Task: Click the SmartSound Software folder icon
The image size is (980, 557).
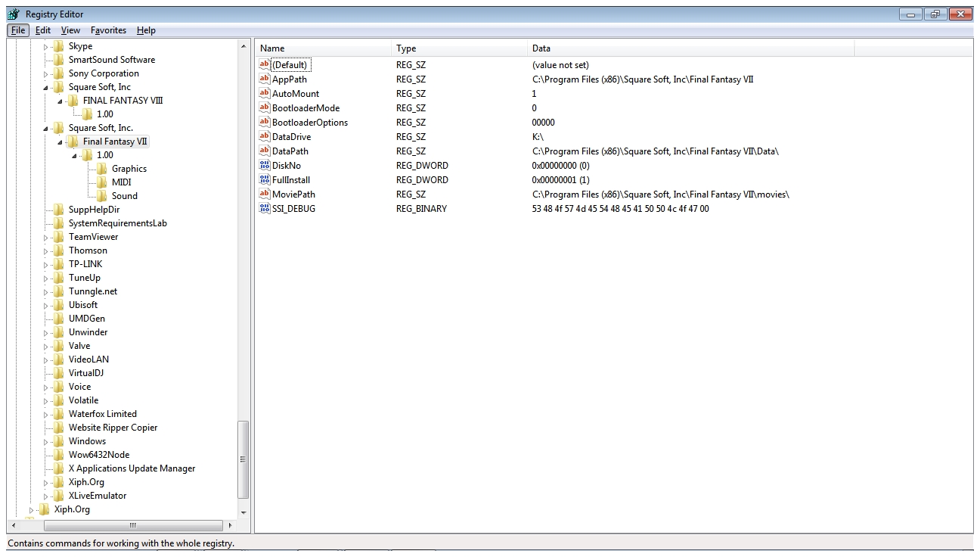Action: tap(59, 60)
